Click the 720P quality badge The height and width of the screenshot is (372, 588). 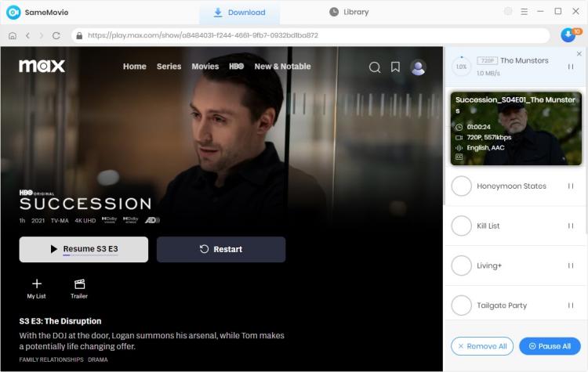click(x=487, y=60)
